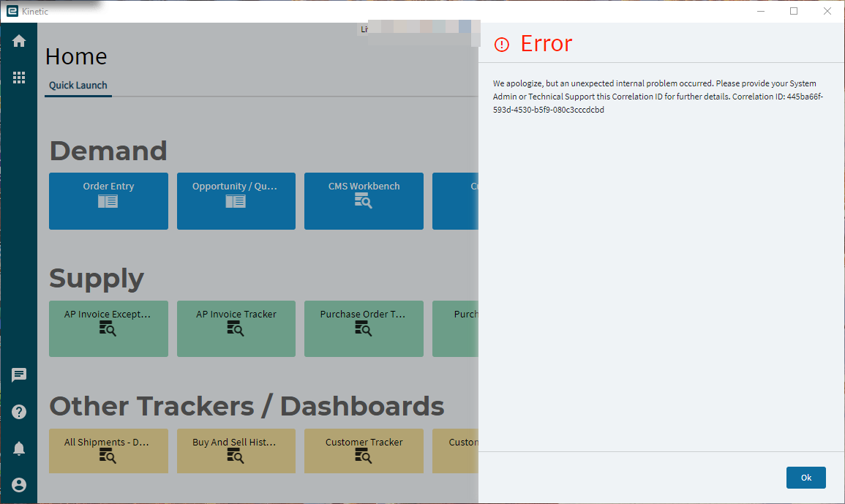Click the Other Trackers / Dashboards heading
Screen dimensions: 845x504
point(247,406)
